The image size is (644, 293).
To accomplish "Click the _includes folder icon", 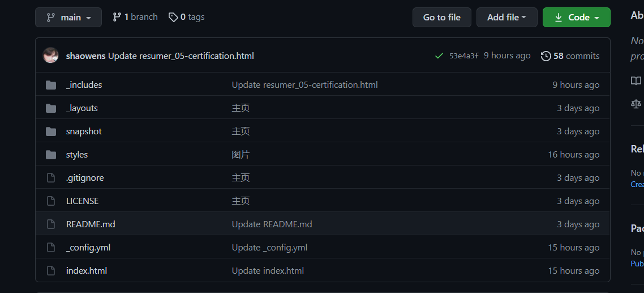I will (x=51, y=85).
